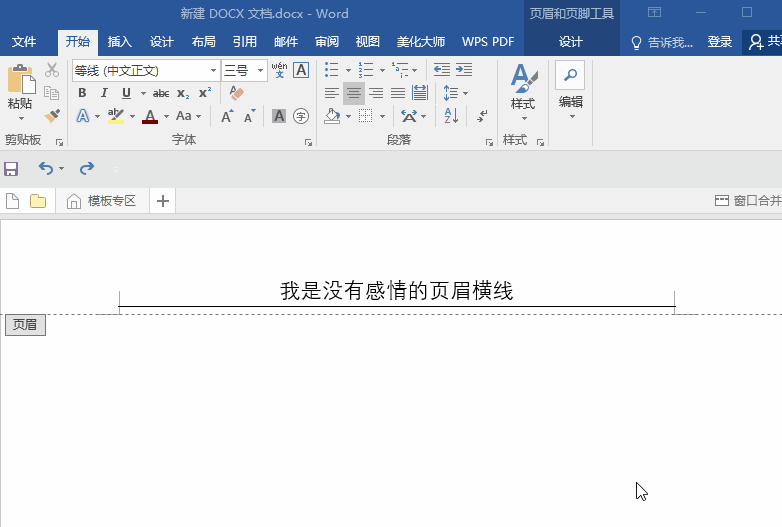Toggle Bold formatting
This screenshot has width=782, height=527.
(x=82, y=93)
